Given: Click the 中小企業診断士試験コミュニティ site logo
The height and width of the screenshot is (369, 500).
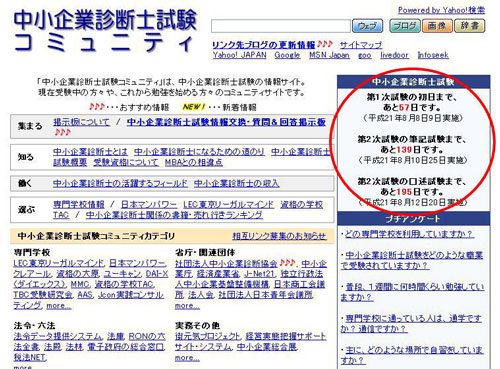Looking at the screenshot, I should 105,31.
